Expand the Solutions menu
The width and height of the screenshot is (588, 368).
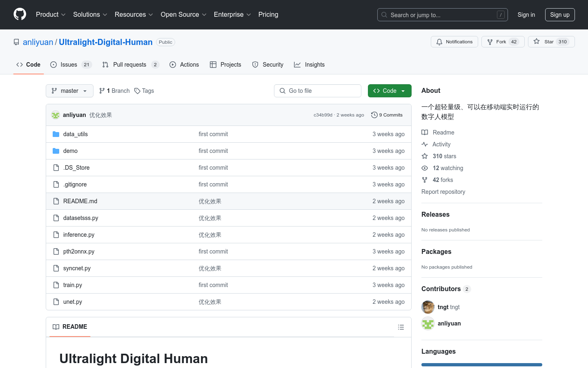point(90,14)
